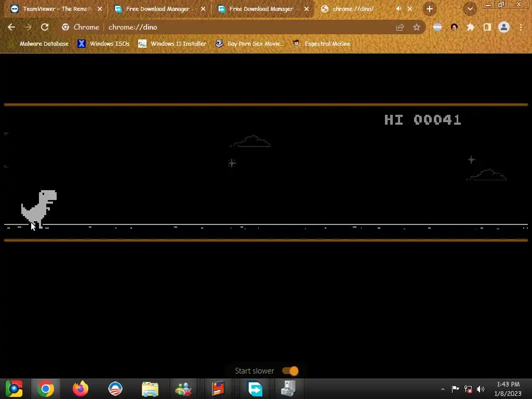Image resolution: width=532 pixels, height=399 pixels.
Task: Open the Chrome profile avatar
Action: (504, 27)
